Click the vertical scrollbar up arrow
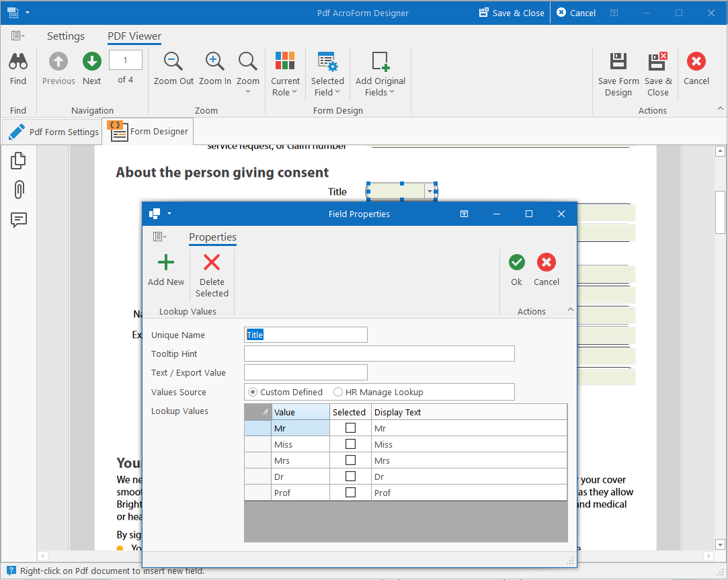The image size is (728, 580). click(x=720, y=151)
